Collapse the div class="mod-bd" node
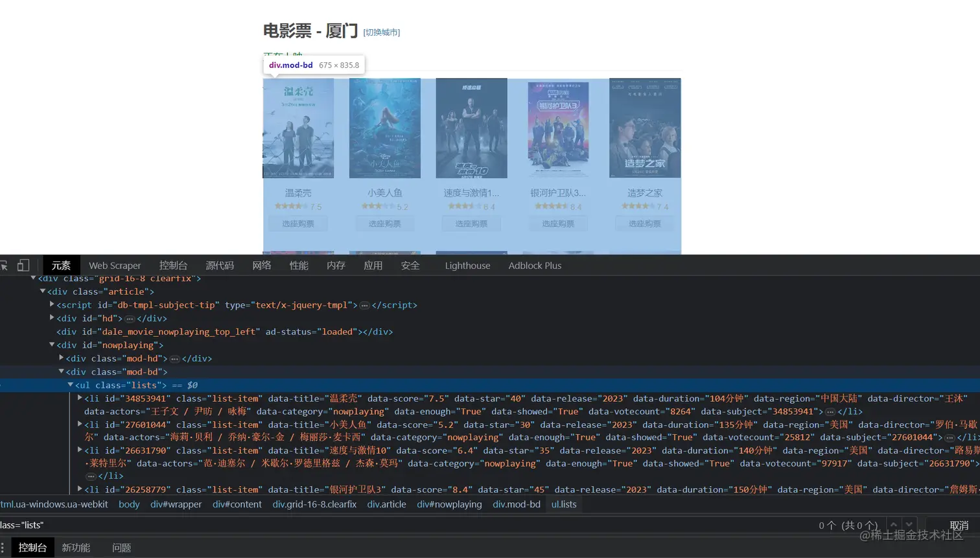This screenshot has height=558, width=980. click(x=61, y=371)
